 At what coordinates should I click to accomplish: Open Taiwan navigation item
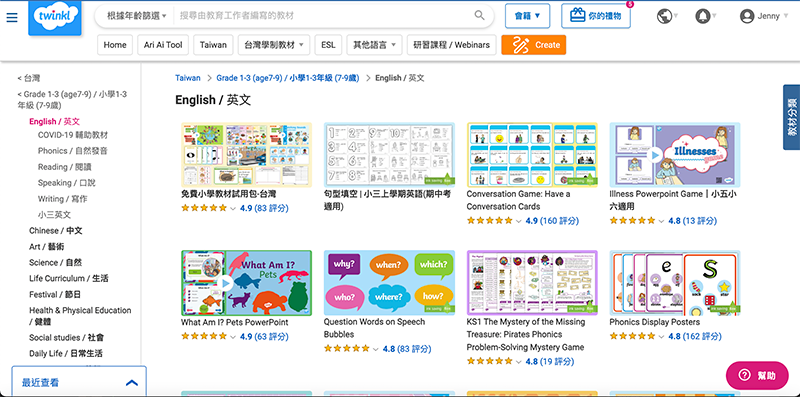[x=213, y=45]
